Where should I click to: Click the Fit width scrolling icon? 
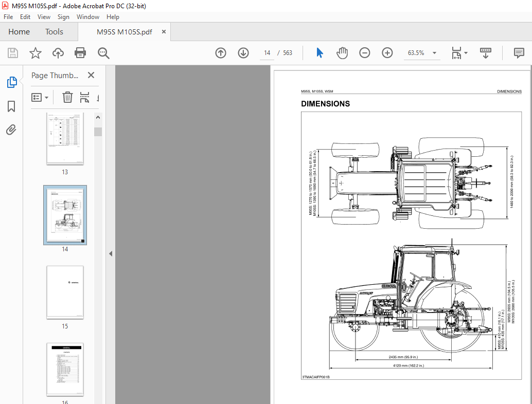tap(457, 53)
